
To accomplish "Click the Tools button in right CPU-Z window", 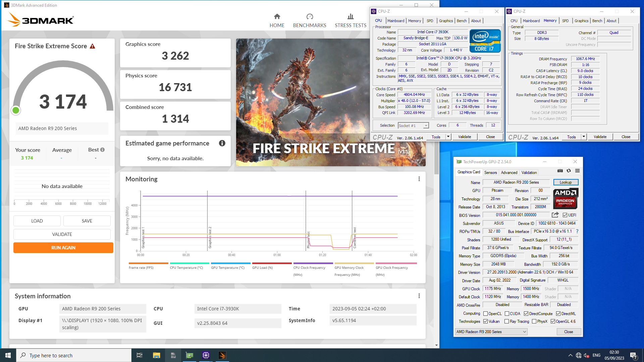I will [x=571, y=137].
